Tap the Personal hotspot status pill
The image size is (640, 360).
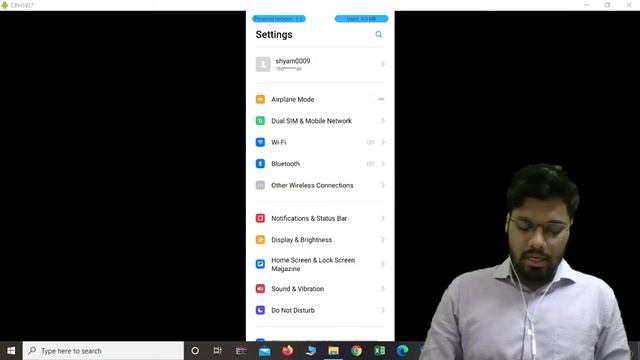pos(279,19)
